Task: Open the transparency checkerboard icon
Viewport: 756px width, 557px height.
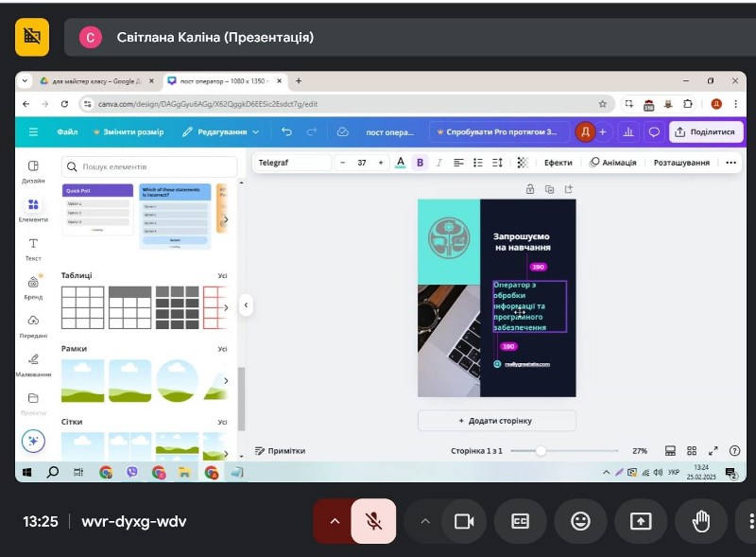Action: (x=522, y=163)
